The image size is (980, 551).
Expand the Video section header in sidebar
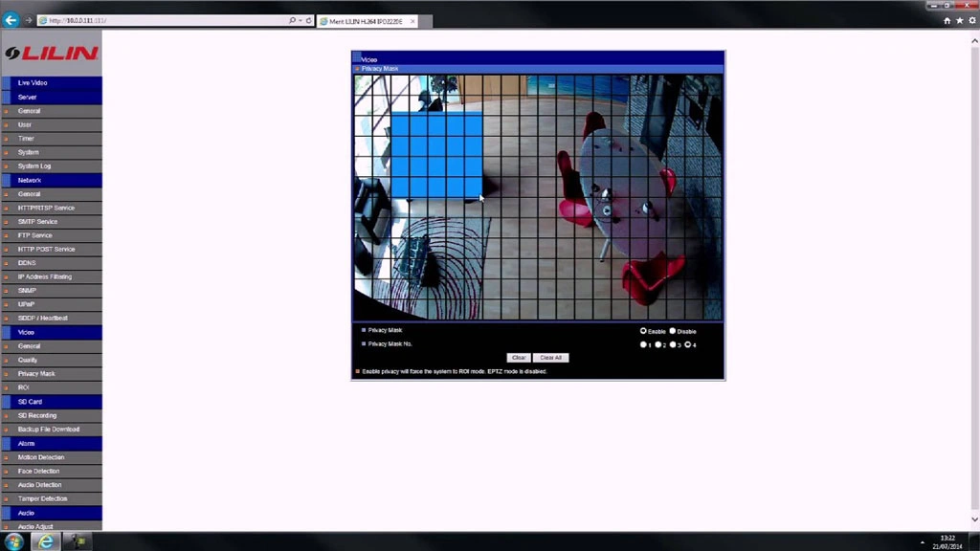pos(26,332)
